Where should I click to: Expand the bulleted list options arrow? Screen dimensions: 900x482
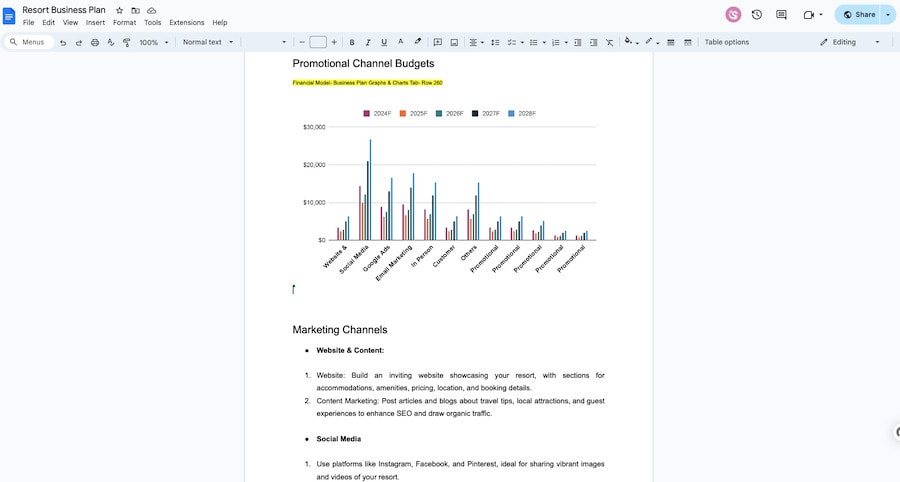click(544, 42)
